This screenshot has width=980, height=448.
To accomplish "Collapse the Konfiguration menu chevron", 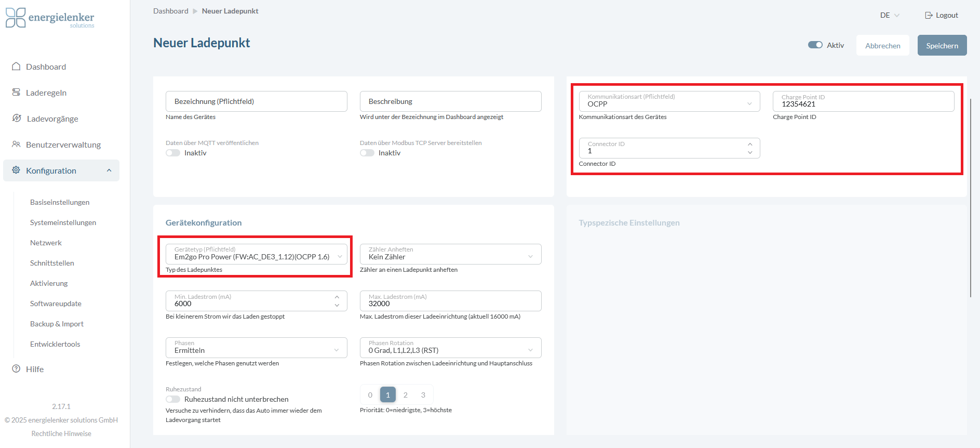I will pos(109,170).
